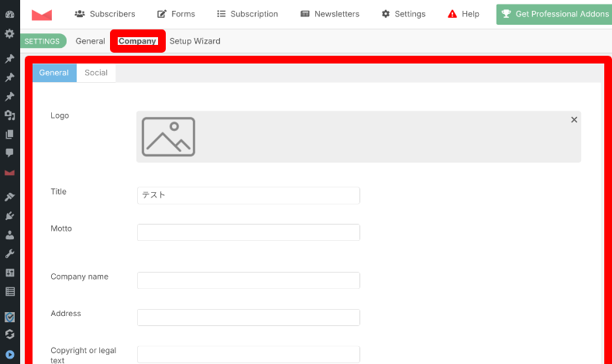Screen dimensions: 612x364
Task: Click the red Newsletter envelope logo in header
Action: (42, 15)
